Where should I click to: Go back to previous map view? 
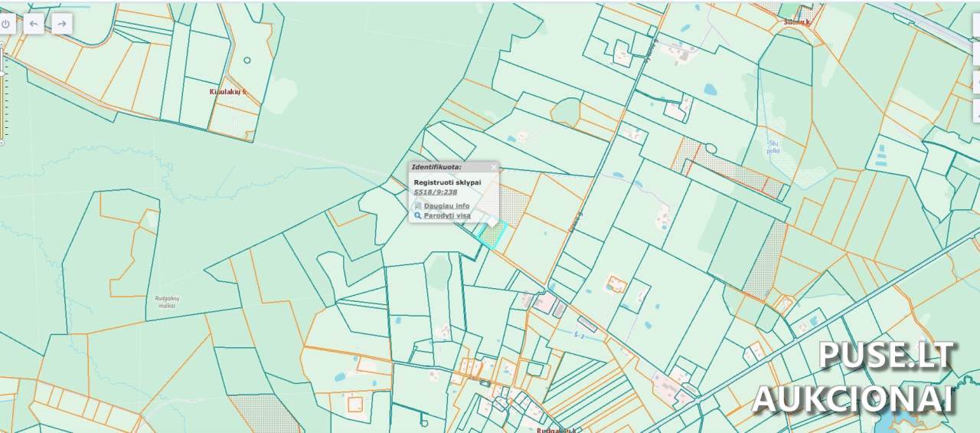tap(34, 24)
